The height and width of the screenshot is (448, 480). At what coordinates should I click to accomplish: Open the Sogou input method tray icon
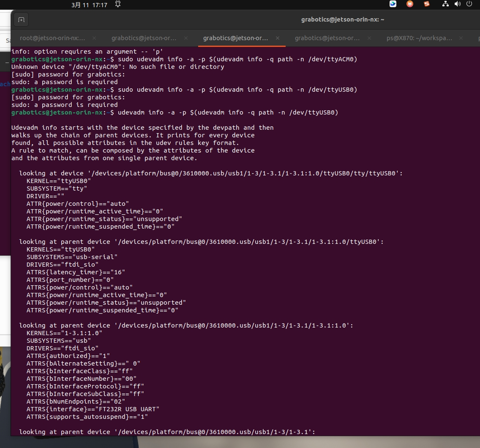tap(426, 4)
